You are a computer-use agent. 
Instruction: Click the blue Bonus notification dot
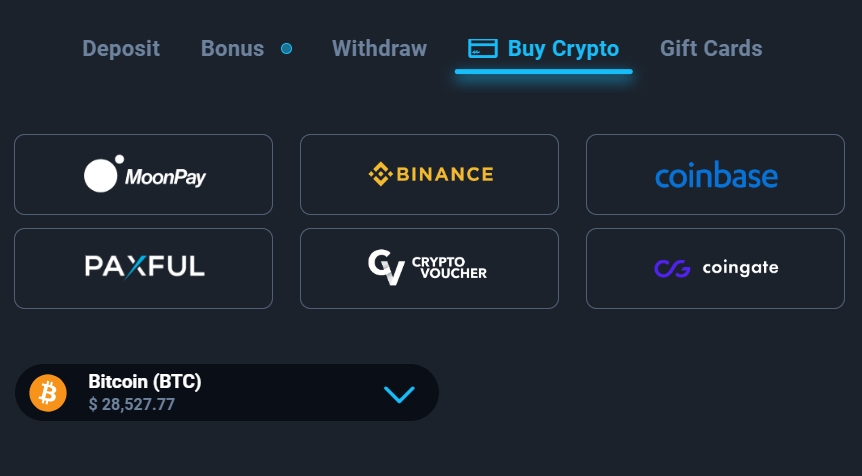tap(287, 48)
